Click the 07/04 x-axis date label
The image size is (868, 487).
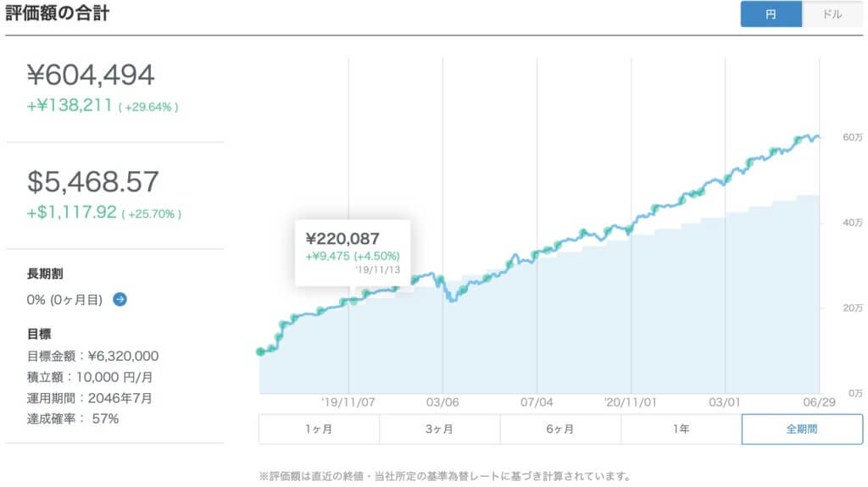click(x=537, y=402)
